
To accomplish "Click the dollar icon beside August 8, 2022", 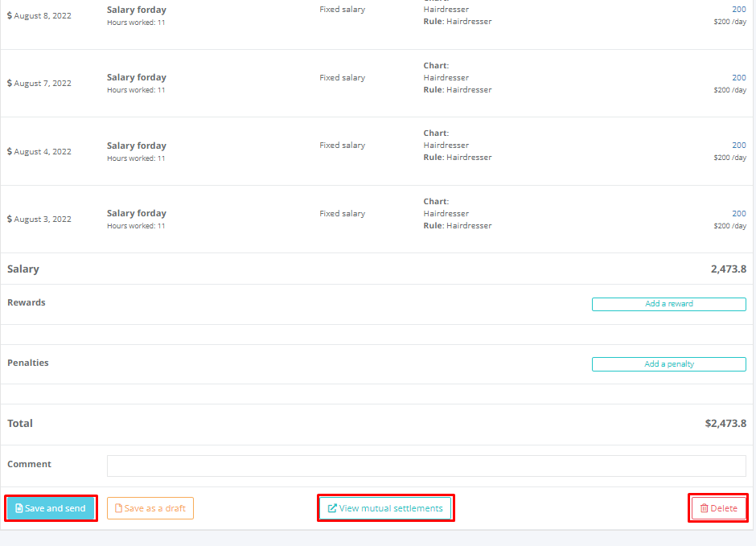I will [x=10, y=15].
